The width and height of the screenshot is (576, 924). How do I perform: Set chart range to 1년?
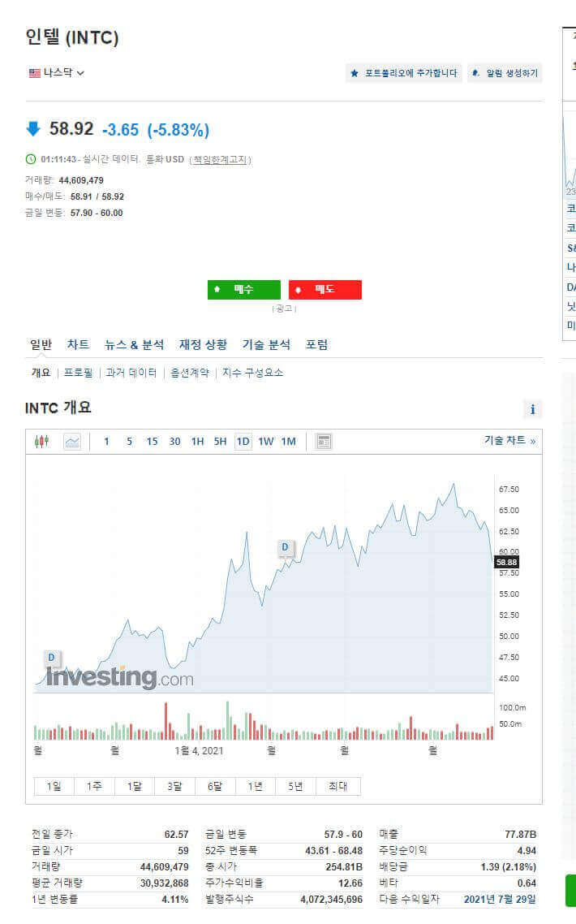[x=255, y=786]
